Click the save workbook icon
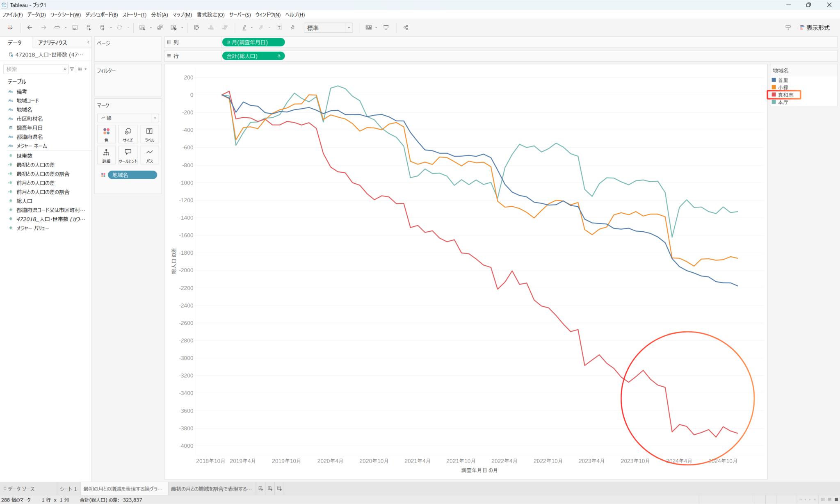Image resolution: width=840 pixels, height=504 pixels. click(x=75, y=27)
